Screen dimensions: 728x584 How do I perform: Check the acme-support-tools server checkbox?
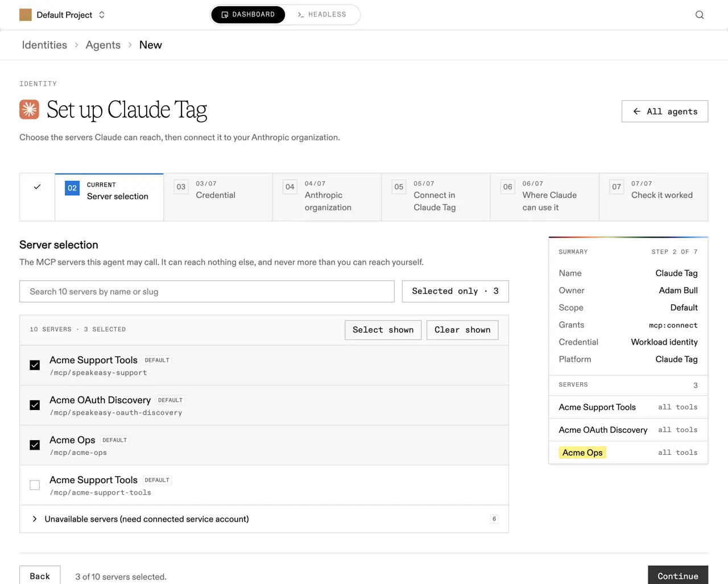[x=35, y=485]
